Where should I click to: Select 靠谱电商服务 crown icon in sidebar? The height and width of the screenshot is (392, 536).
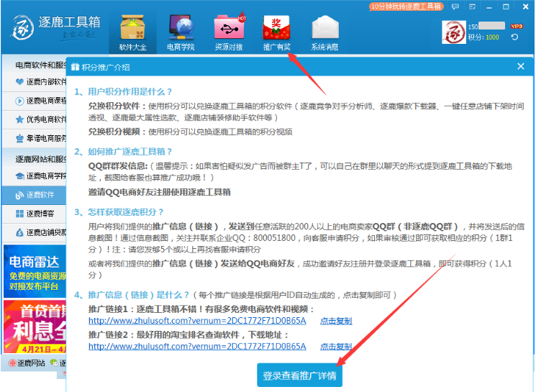click(19, 138)
